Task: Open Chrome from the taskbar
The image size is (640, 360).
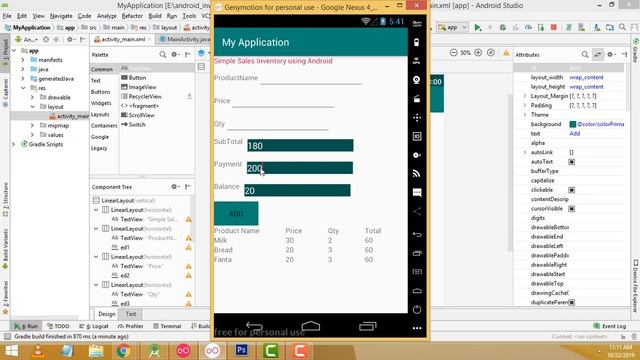Action: pos(123,350)
